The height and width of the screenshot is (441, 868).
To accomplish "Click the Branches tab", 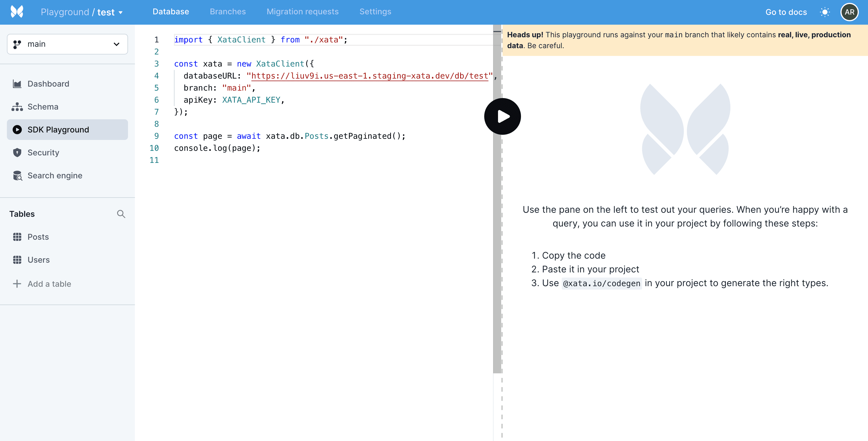I will pyautogui.click(x=228, y=11).
